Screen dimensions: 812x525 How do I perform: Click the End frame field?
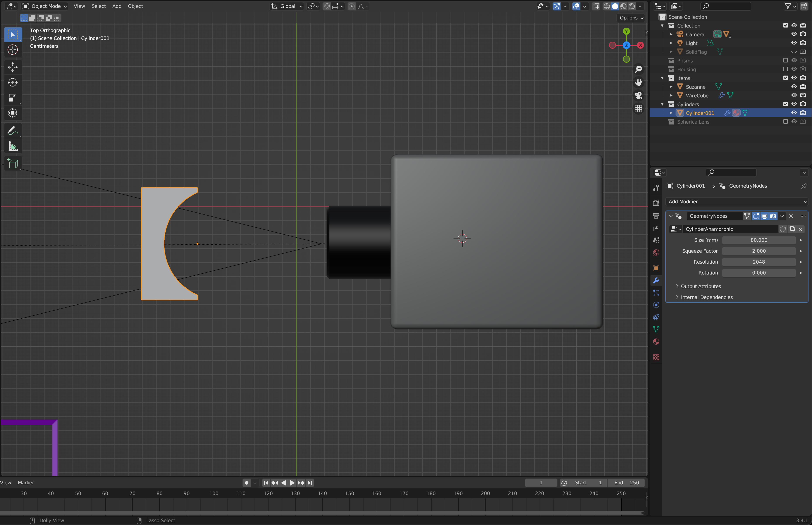[626, 483]
